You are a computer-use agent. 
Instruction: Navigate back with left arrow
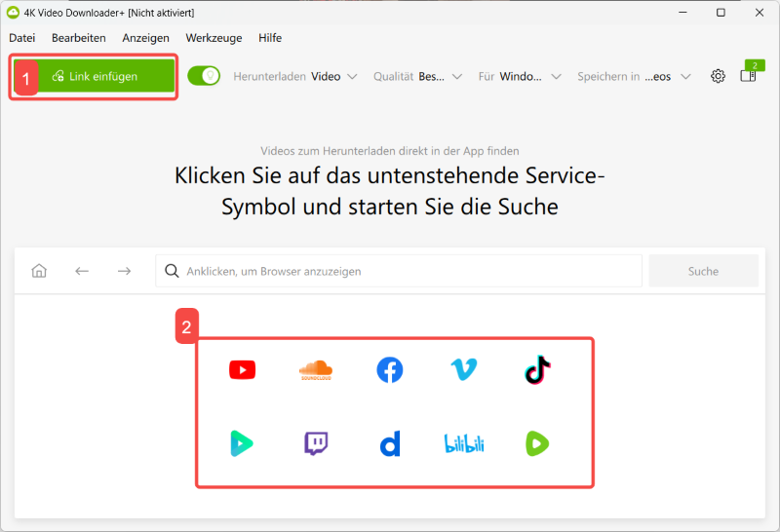tap(82, 271)
